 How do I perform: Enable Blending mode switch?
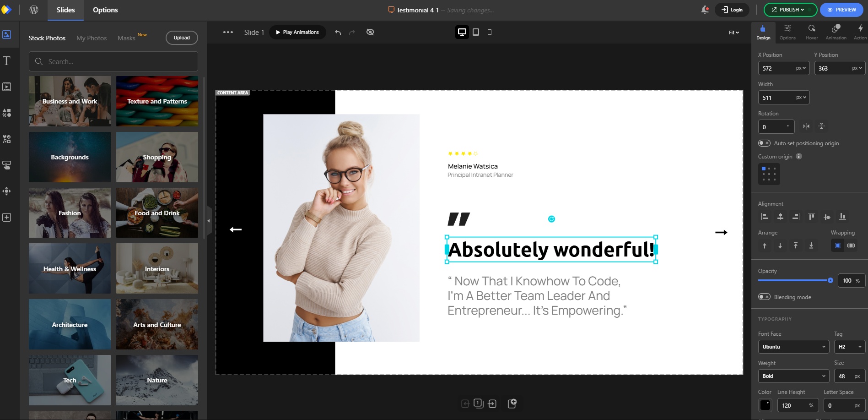764,297
